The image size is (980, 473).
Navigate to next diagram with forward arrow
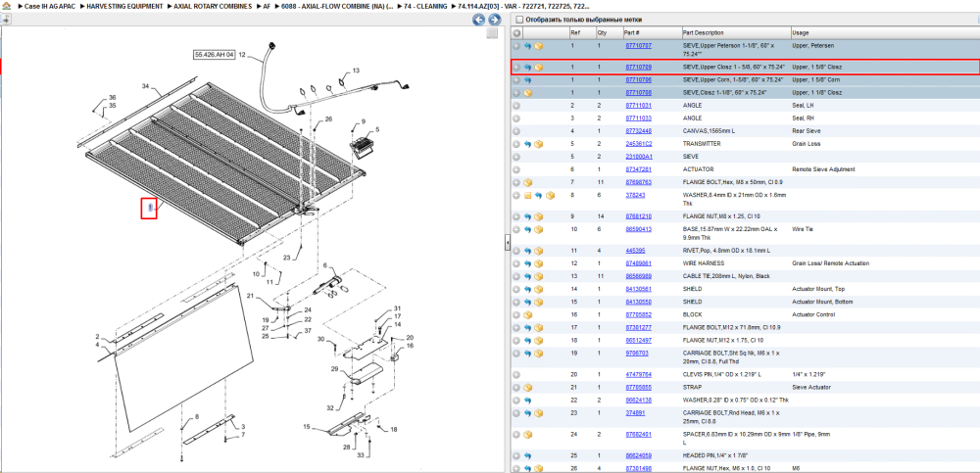[x=494, y=20]
